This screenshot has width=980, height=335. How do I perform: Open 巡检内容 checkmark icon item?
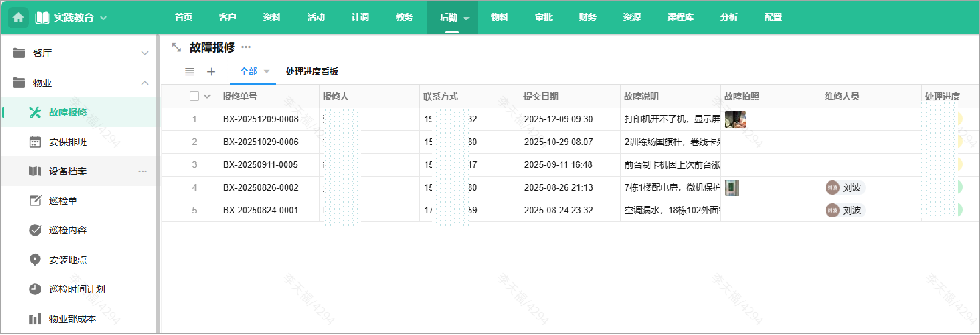pyautogui.click(x=68, y=230)
